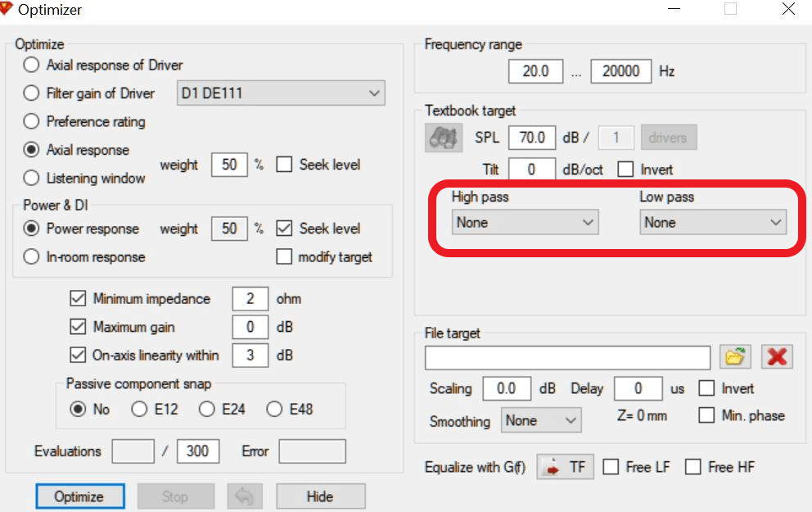Toggle the Free LF checkbox
This screenshot has width=812, height=512.
coord(611,467)
